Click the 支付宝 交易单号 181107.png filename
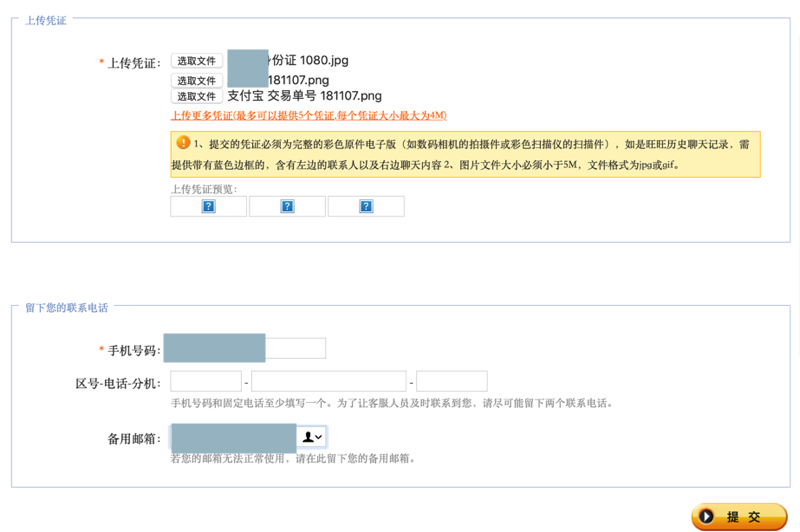Viewport: 800px width, 532px height. coord(304,96)
